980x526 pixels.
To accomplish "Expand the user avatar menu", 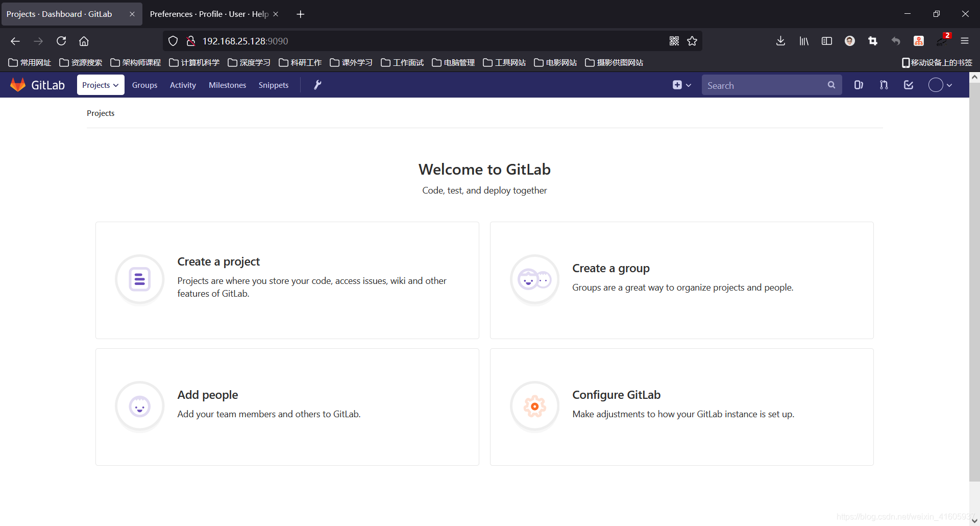I will click(x=940, y=85).
